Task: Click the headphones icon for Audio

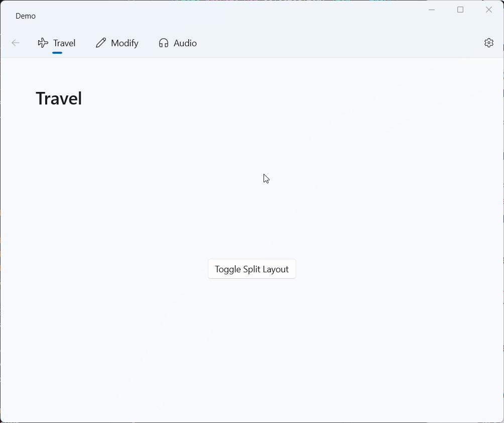Action: (163, 43)
